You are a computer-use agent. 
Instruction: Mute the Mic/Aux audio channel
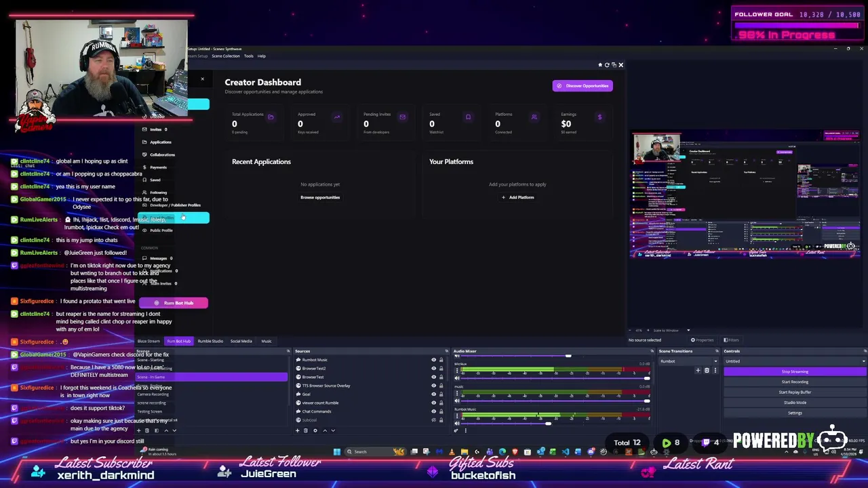click(456, 378)
